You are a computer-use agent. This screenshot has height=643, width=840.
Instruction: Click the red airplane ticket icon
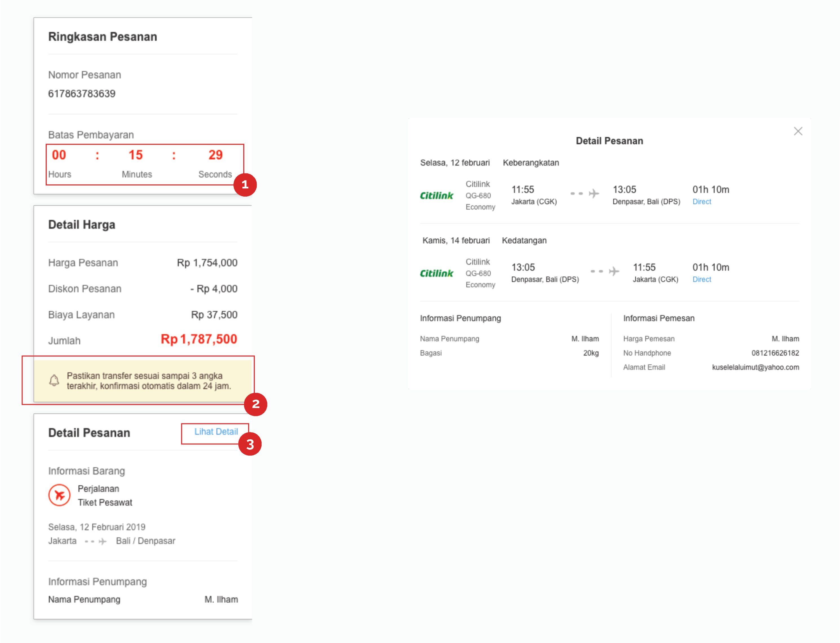[x=59, y=495]
